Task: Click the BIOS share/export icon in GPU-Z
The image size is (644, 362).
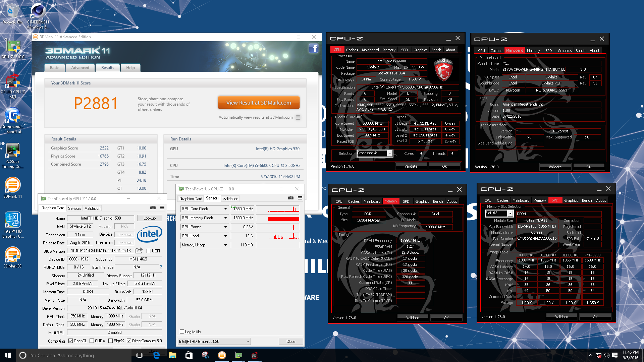Action: point(139,251)
